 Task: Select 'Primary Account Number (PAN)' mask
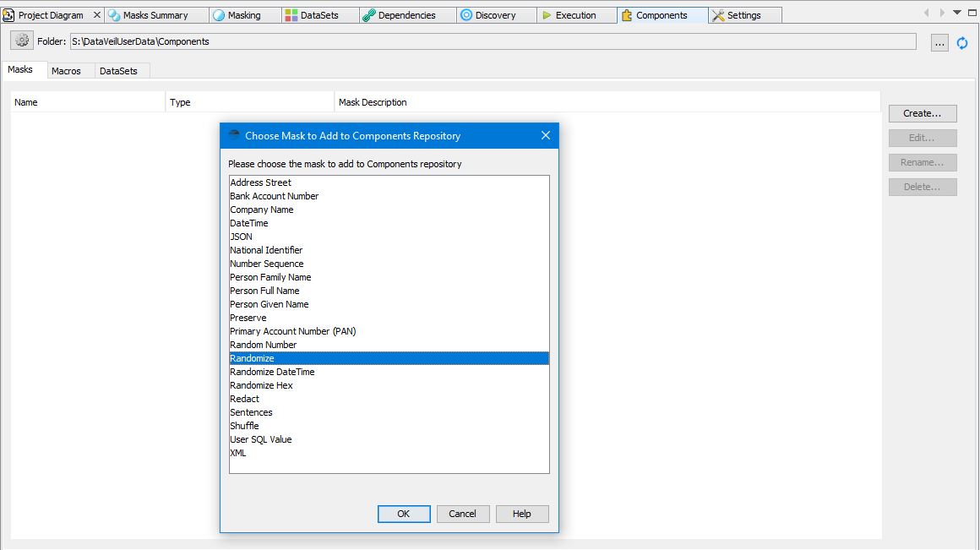(389, 331)
